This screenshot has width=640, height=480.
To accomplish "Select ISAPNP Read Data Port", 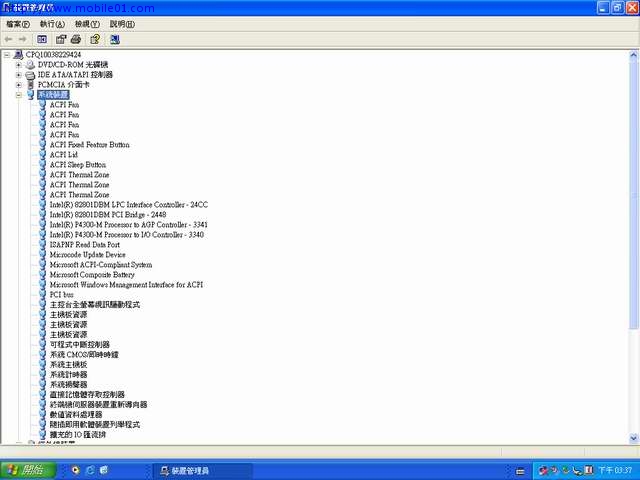I will (x=84, y=244).
